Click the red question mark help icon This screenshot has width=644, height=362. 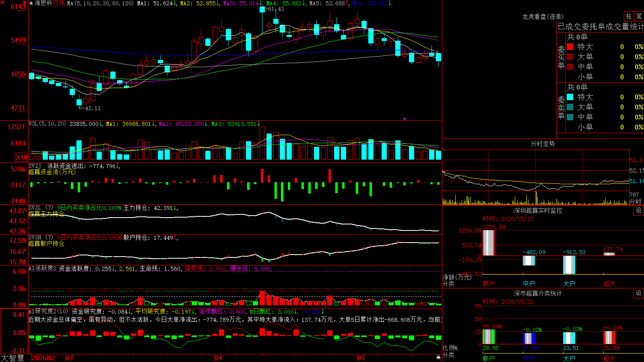[25, 4]
